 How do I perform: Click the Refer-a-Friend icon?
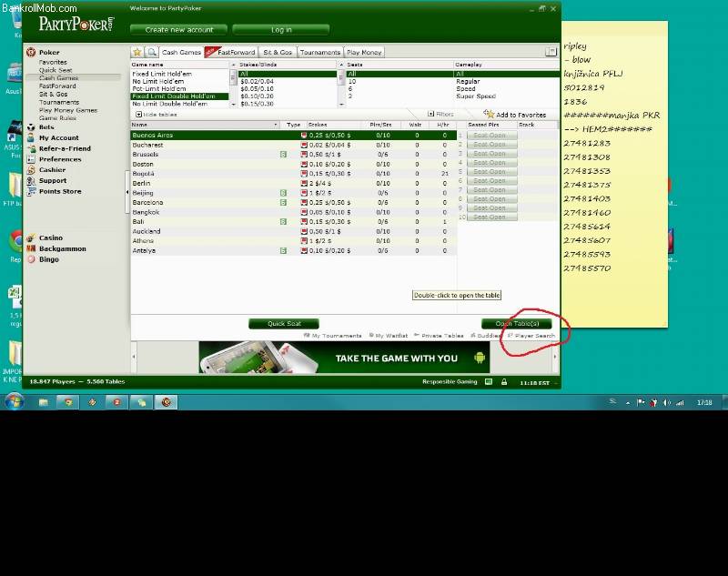(31, 148)
